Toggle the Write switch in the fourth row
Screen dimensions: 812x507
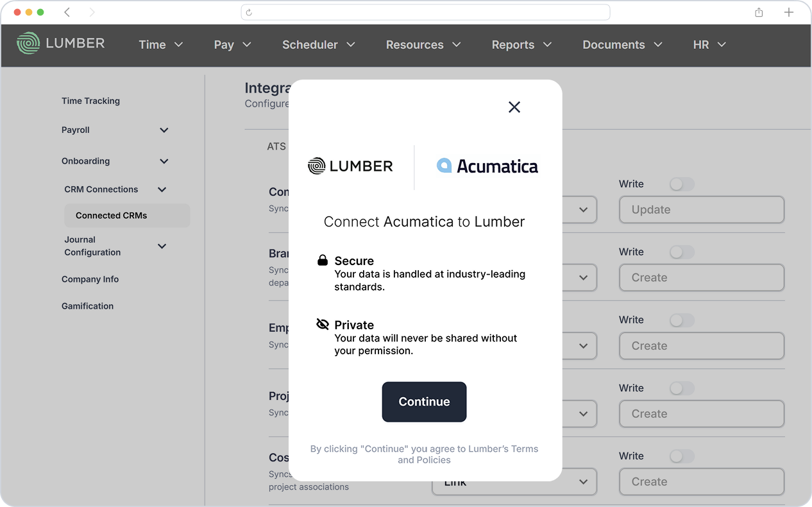tap(682, 388)
